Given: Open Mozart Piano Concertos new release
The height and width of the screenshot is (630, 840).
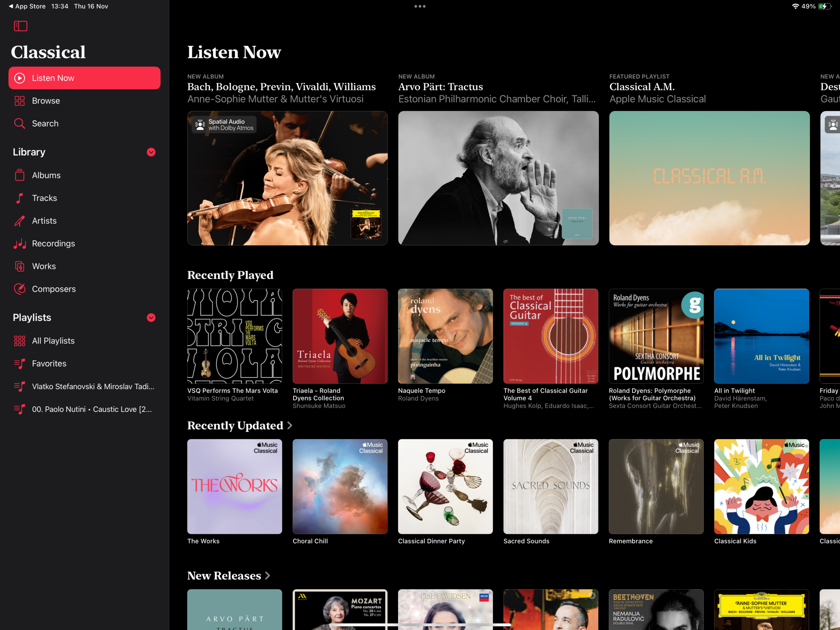Looking at the screenshot, I should click(340, 609).
